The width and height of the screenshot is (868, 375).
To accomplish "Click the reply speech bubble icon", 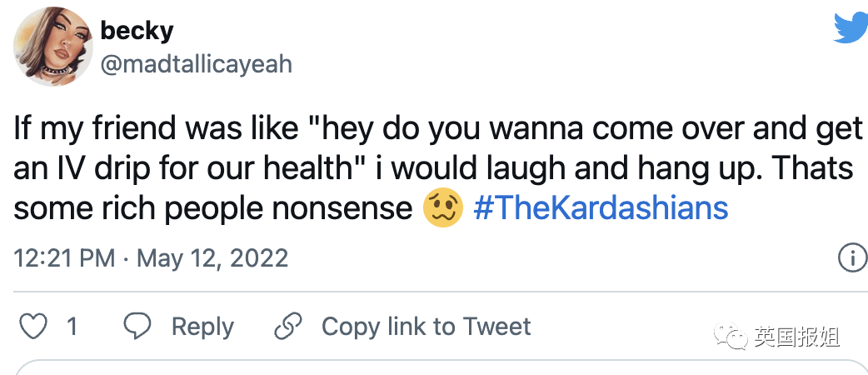I will pyautogui.click(x=136, y=327).
